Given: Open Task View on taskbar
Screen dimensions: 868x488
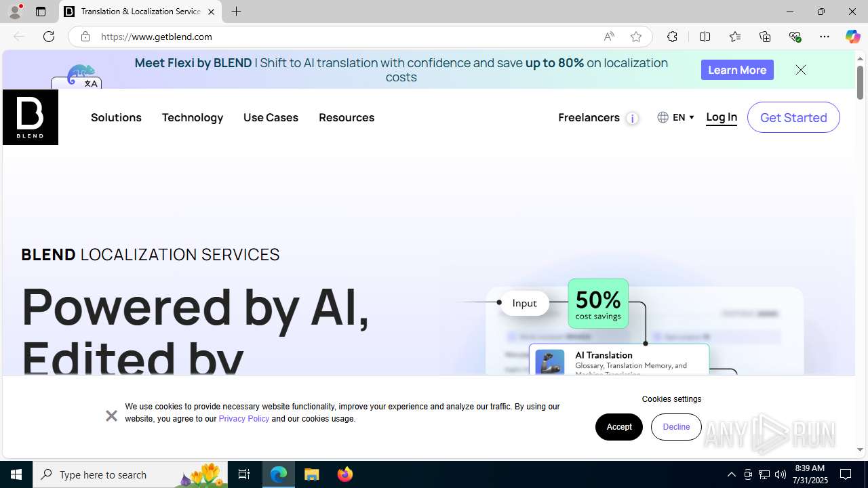Looking at the screenshot, I should point(244,474).
